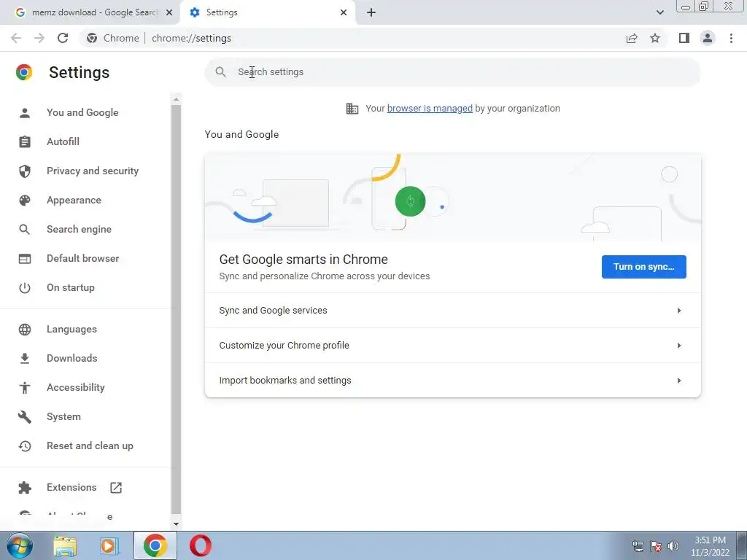
Task: Click the Downloads arrow icon in sidebar
Action: click(x=24, y=358)
